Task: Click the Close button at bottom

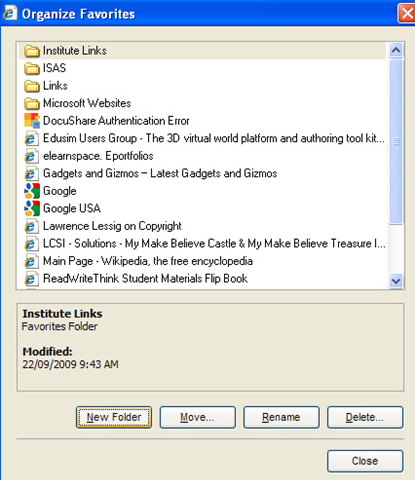Action: (365, 461)
